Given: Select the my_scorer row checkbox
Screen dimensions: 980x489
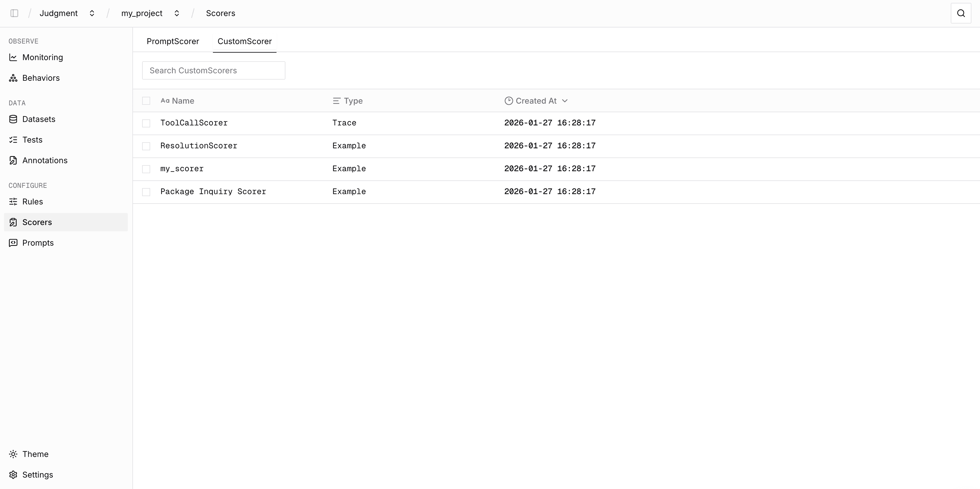Looking at the screenshot, I should (146, 169).
